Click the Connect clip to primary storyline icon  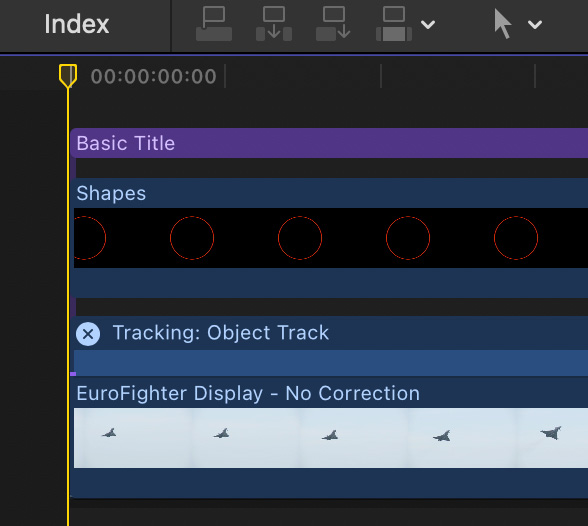(x=214, y=24)
